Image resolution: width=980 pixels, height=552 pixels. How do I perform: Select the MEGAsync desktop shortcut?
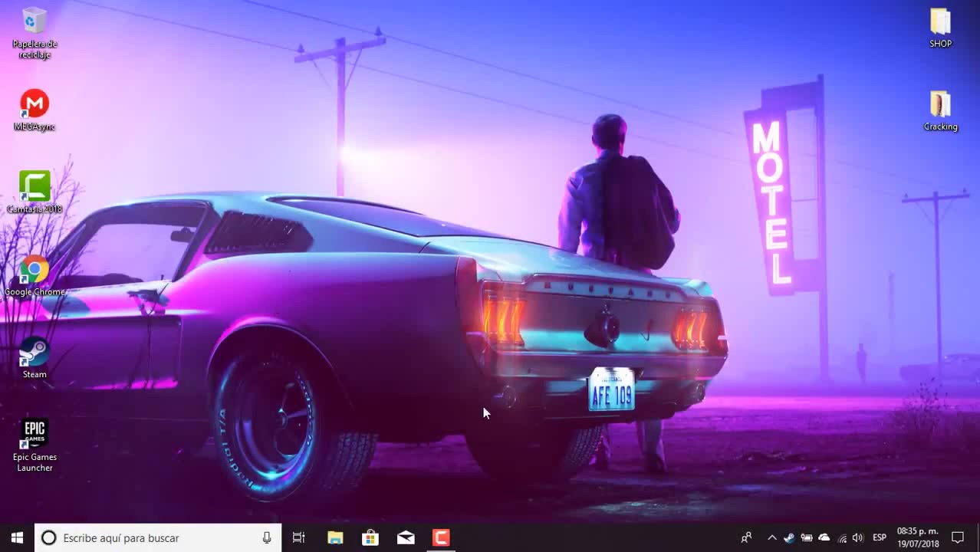coord(35,110)
